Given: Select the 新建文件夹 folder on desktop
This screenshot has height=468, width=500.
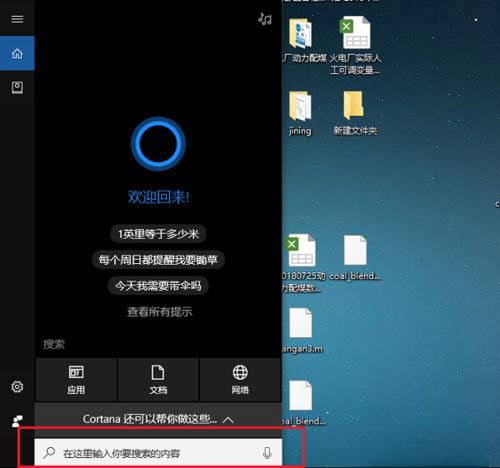Looking at the screenshot, I should pyautogui.click(x=355, y=113).
